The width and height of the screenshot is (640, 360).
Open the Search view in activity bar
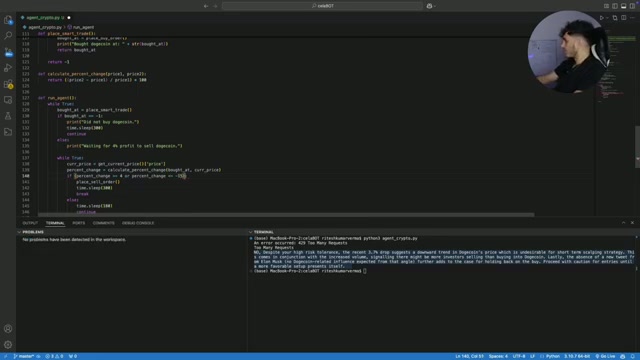coord(8,36)
